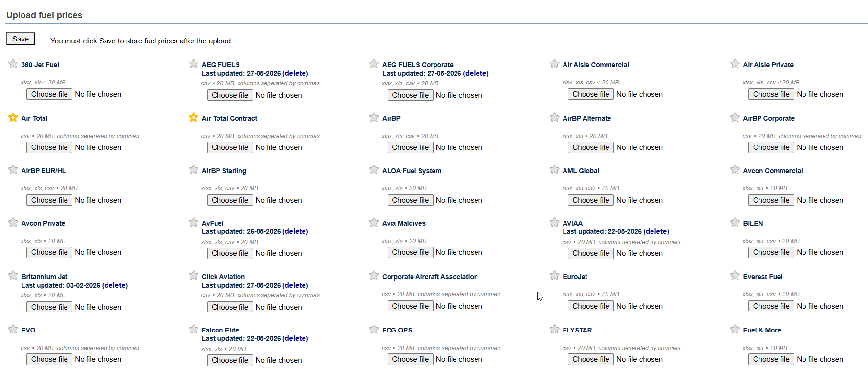Select a file for FCG OPS
868x373 pixels.
pos(411,359)
